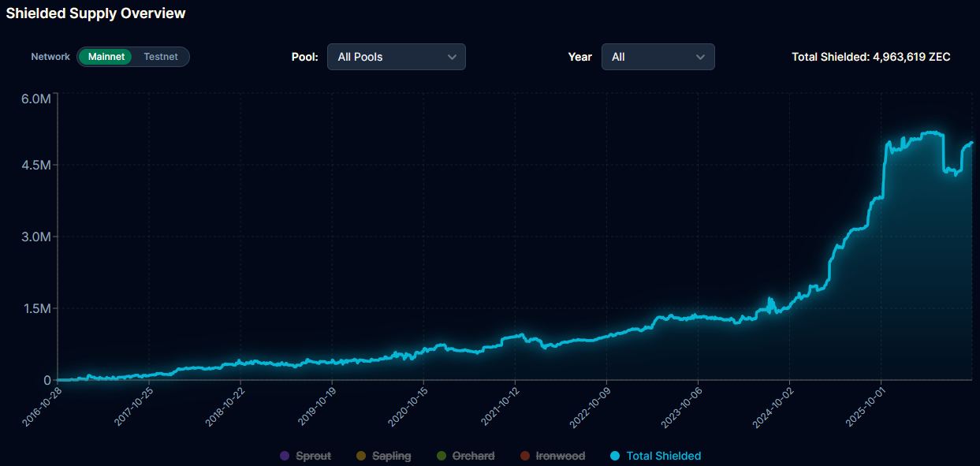Click the 1.5M y-axis label
The height and width of the screenshot is (466, 980).
pos(35,308)
